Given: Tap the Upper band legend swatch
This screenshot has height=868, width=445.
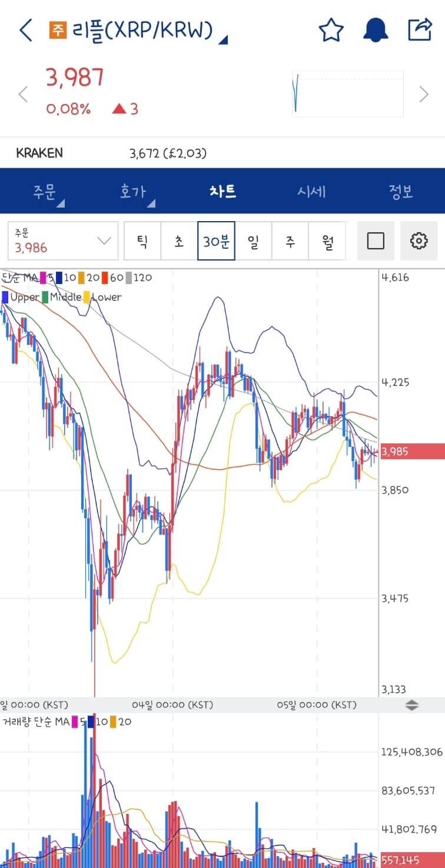Looking at the screenshot, I should pos(5,297).
